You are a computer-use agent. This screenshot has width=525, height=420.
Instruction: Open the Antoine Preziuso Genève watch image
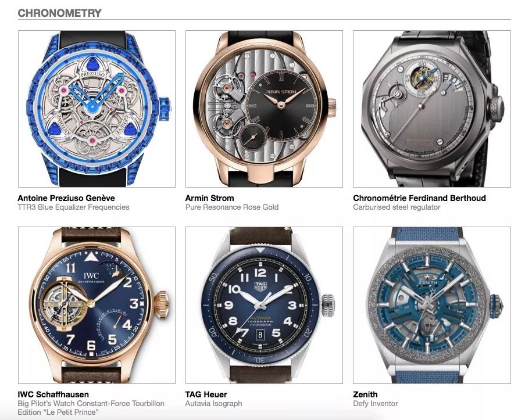[97, 109]
